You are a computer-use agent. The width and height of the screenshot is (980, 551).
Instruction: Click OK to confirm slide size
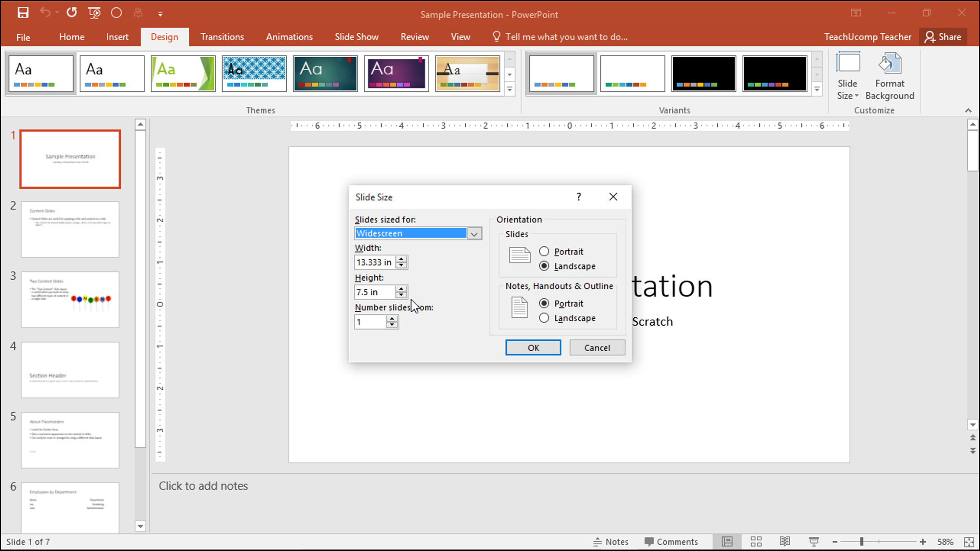534,347
